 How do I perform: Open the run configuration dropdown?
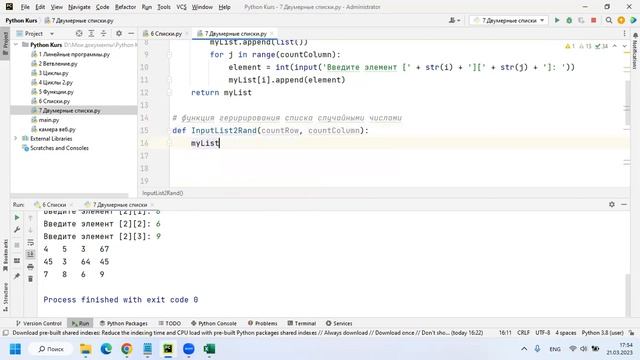(x=509, y=20)
